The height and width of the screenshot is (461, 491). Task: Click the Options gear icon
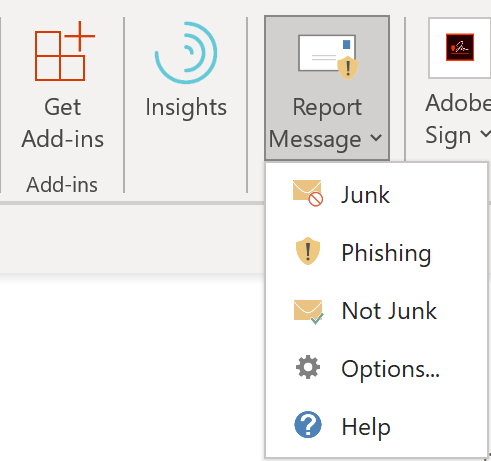(308, 367)
